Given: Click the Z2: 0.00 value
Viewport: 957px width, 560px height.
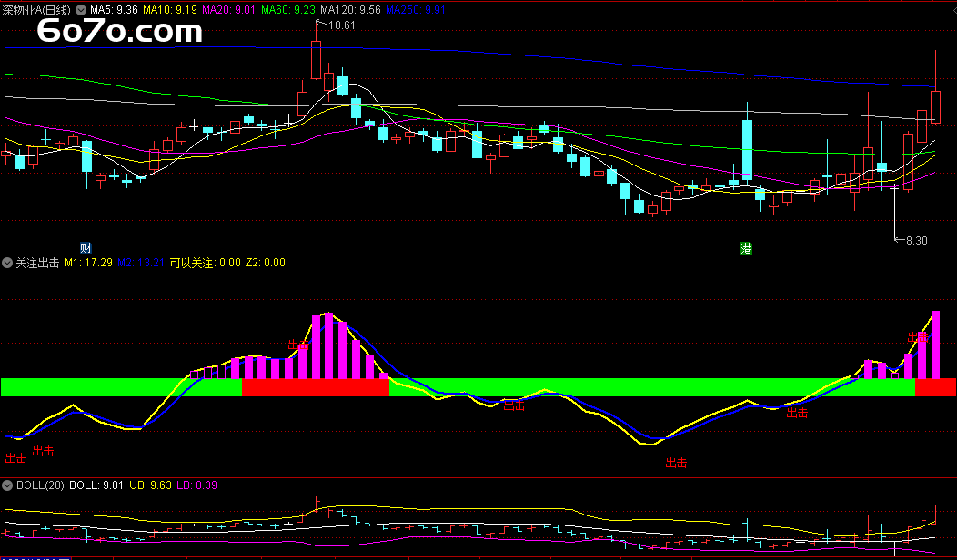Looking at the screenshot, I should 266,263.
